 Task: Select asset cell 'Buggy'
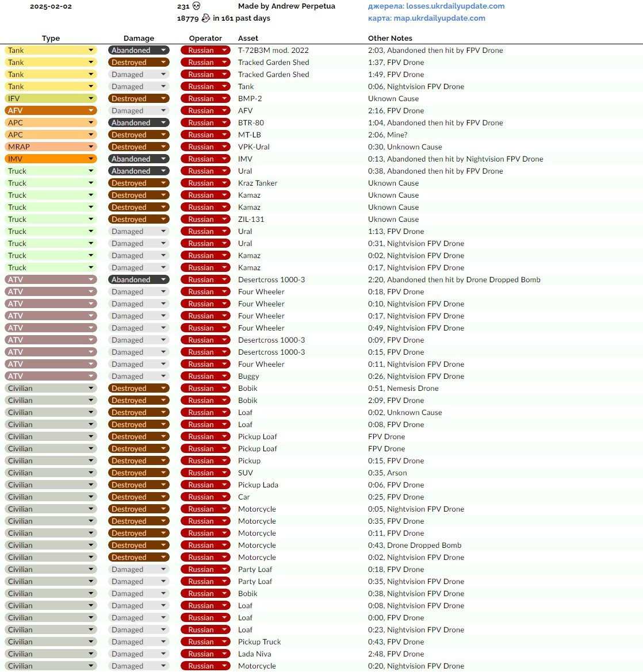pos(248,376)
